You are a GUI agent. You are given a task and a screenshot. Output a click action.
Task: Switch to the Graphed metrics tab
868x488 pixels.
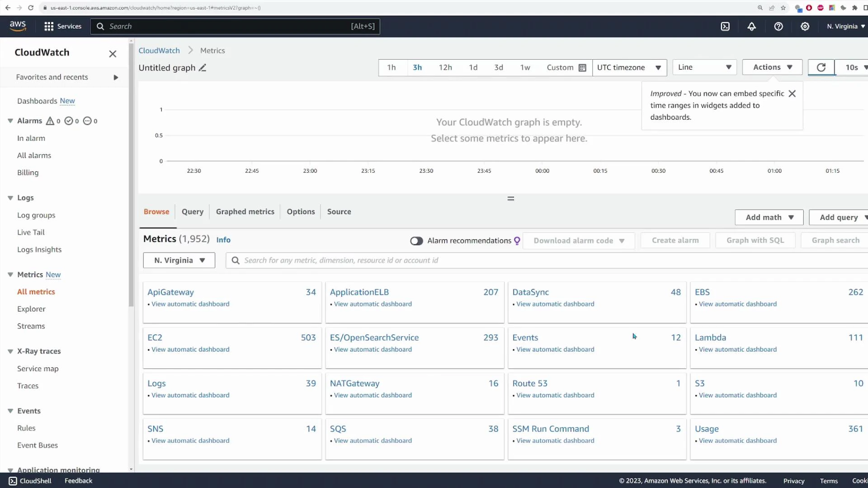[x=245, y=211]
